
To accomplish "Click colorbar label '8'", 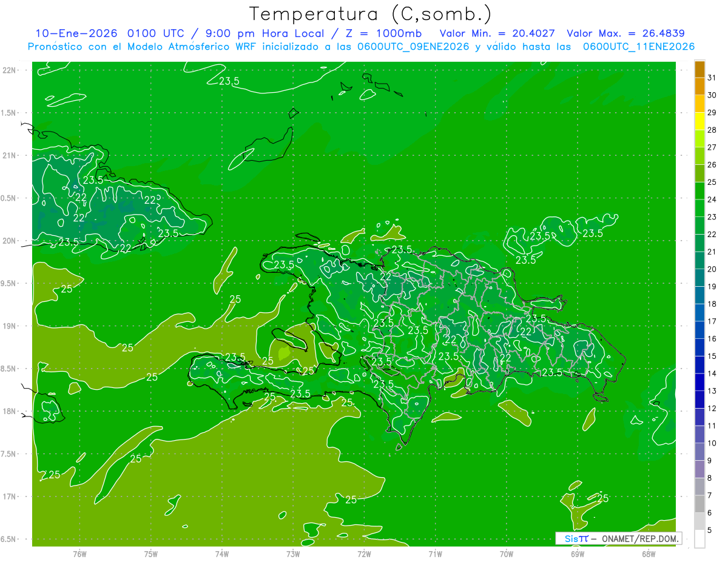I will (710, 478).
